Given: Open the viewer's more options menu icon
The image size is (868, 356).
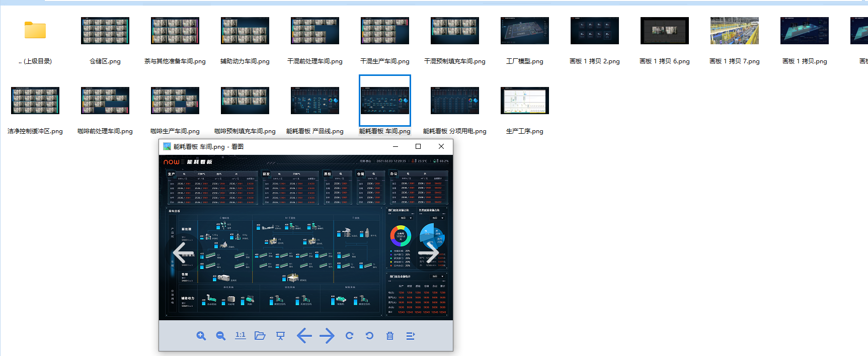Looking at the screenshot, I should click(x=410, y=336).
